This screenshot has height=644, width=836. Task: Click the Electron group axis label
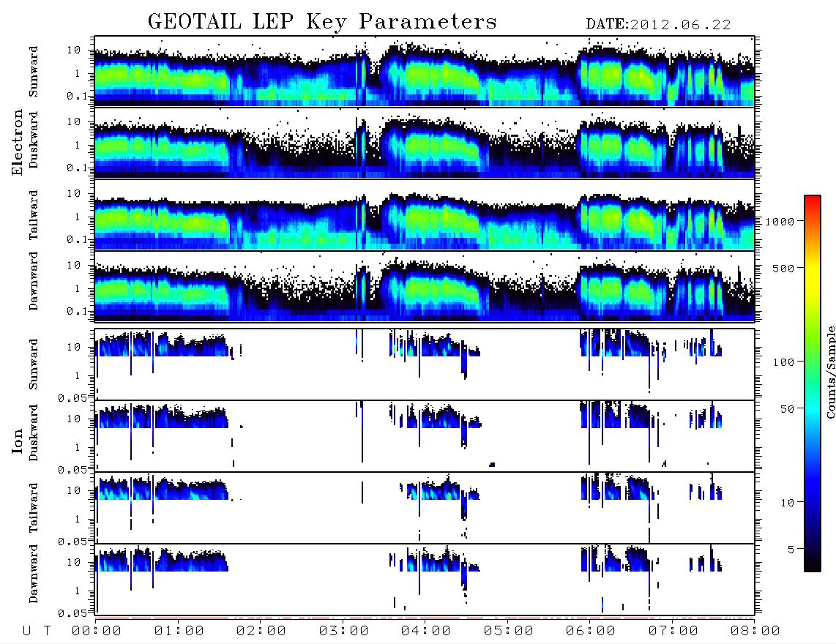pos(17,142)
